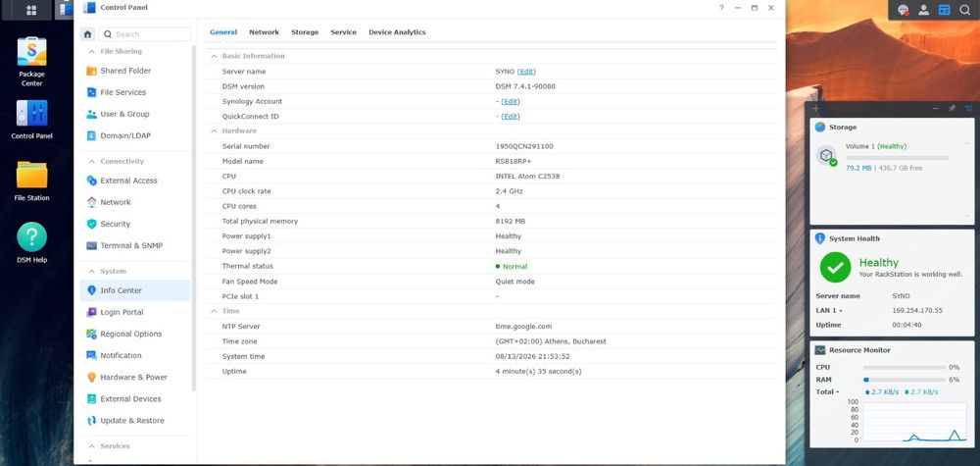Click the sidebar vertical scrollbar
Image resolution: width=980 pixels, height=466 pixels.
coord(194,219)
